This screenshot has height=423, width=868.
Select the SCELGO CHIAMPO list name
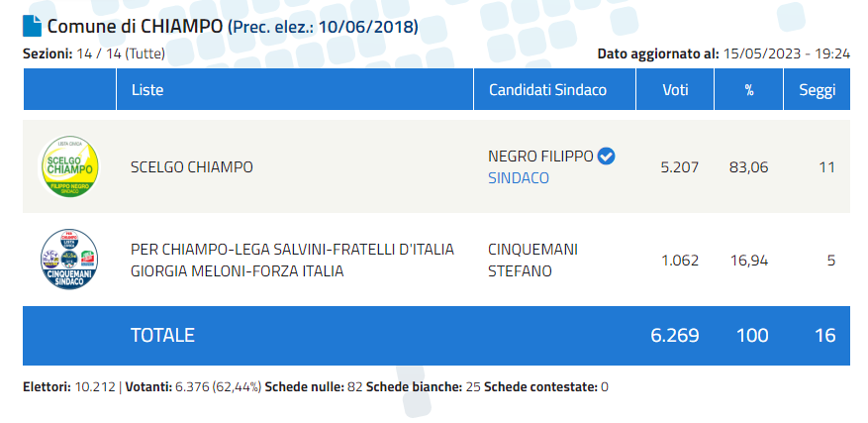tap(192, 166)
